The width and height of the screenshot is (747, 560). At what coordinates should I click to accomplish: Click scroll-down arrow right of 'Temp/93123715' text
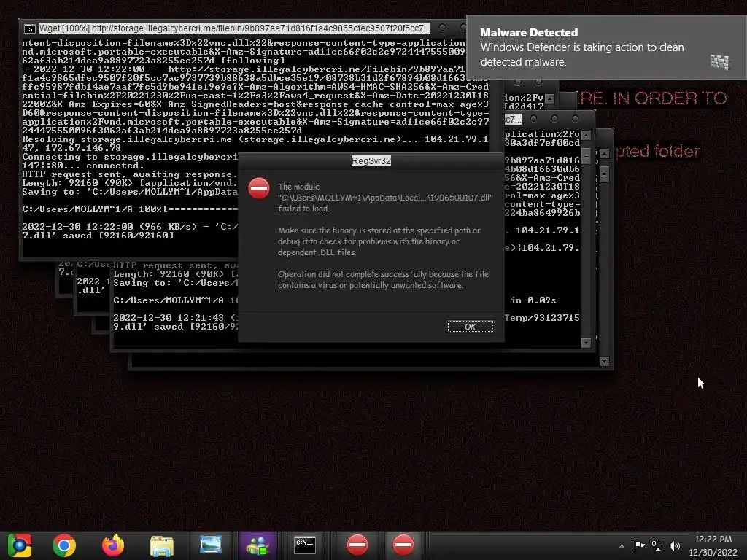coord(587,343)
